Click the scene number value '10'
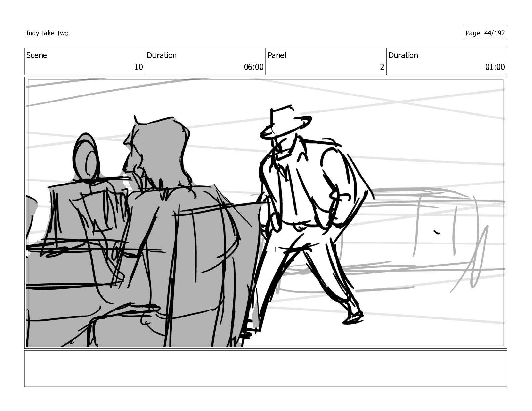Viewport: 532px width, 411px height. click(x=139, y=67)
